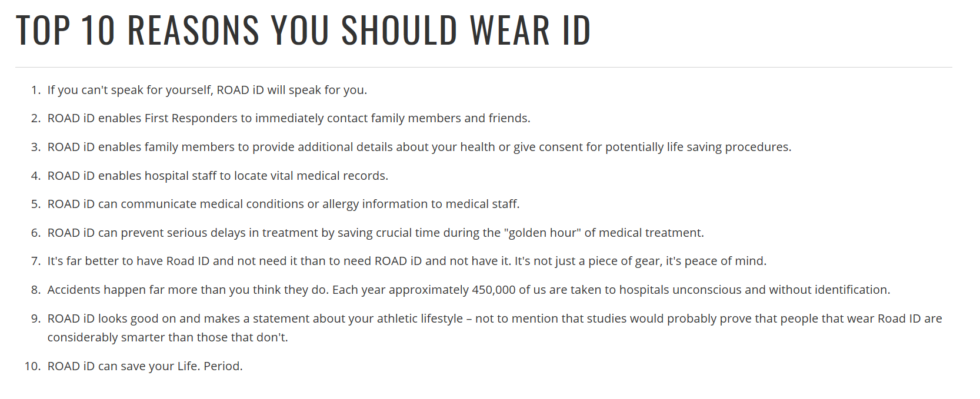Viewport: 980px width, 399px height.
Task: Click the reason about speaking for yourself
Action: (x=207, y=90)
